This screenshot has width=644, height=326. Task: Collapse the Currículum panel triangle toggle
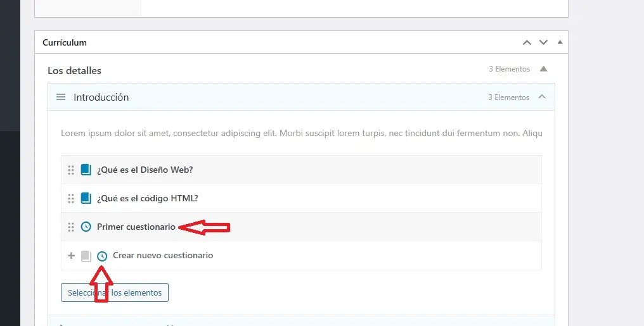pyautogui.click(x=560, y=42)
